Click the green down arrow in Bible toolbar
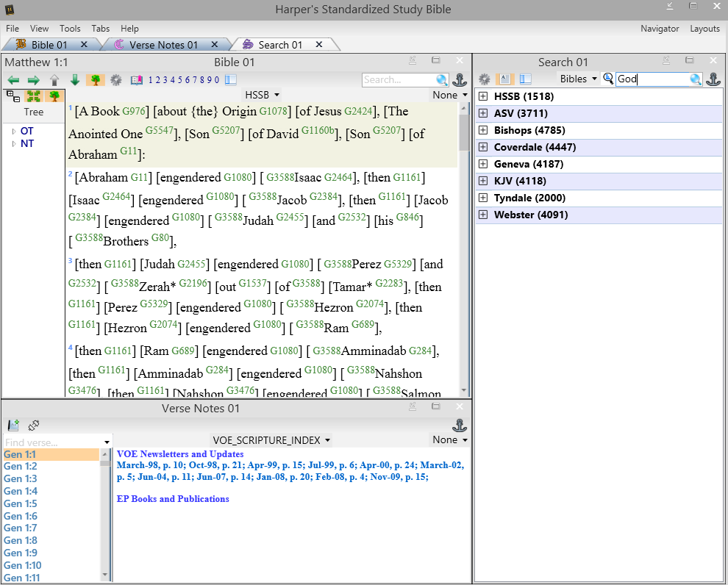Screen dimensions: 728x585 [75, 80]
